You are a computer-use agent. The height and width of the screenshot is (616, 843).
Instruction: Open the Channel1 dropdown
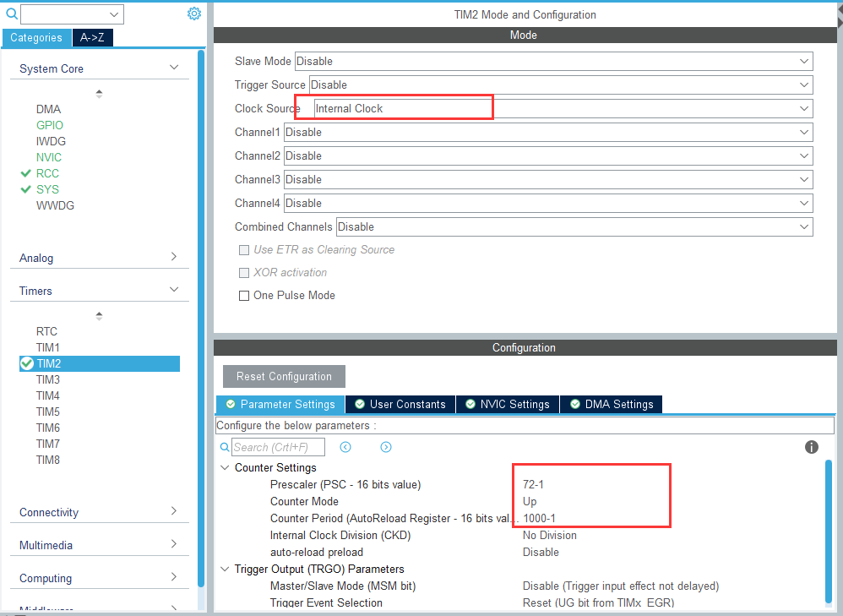point(548,133)
